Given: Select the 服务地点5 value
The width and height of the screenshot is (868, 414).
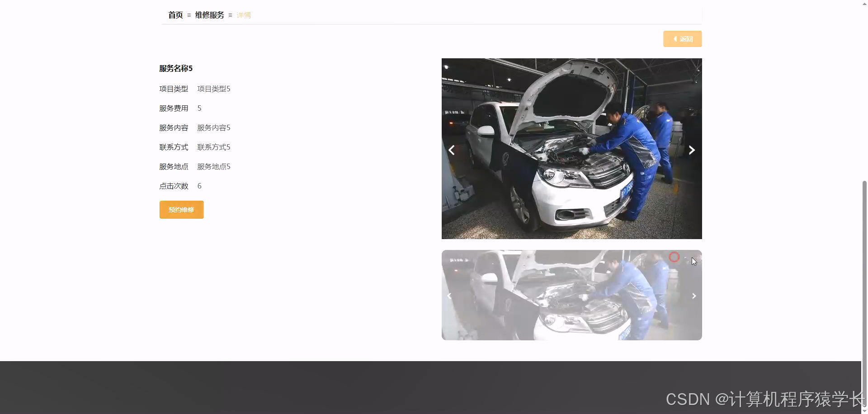Looking at the screenshot, I should pyautogui.click(x=214, y=167).
